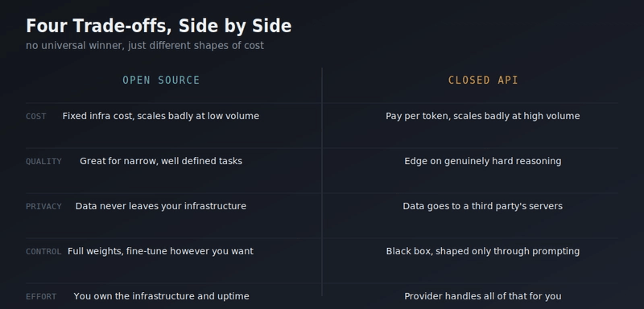The image size is (644, 309).
Task: Click the slide title Four Trade-offs, Side by Side
Action: (x=159, y=26)
